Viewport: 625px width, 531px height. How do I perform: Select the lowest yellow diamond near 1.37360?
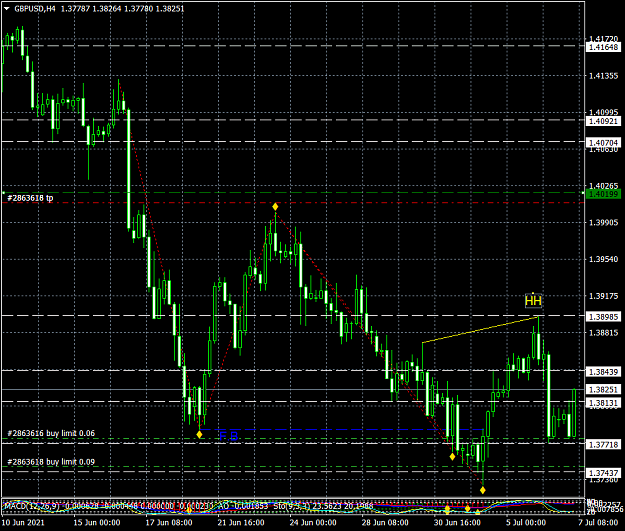tap(483, 490)
